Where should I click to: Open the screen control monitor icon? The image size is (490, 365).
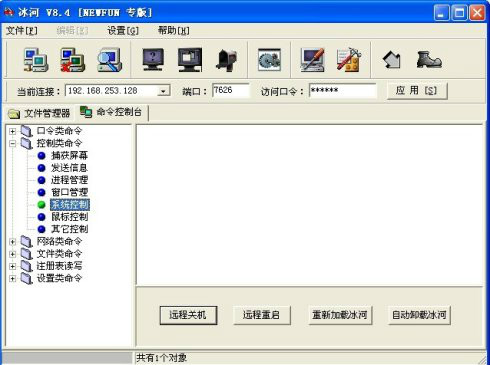(x=190, y=60)
